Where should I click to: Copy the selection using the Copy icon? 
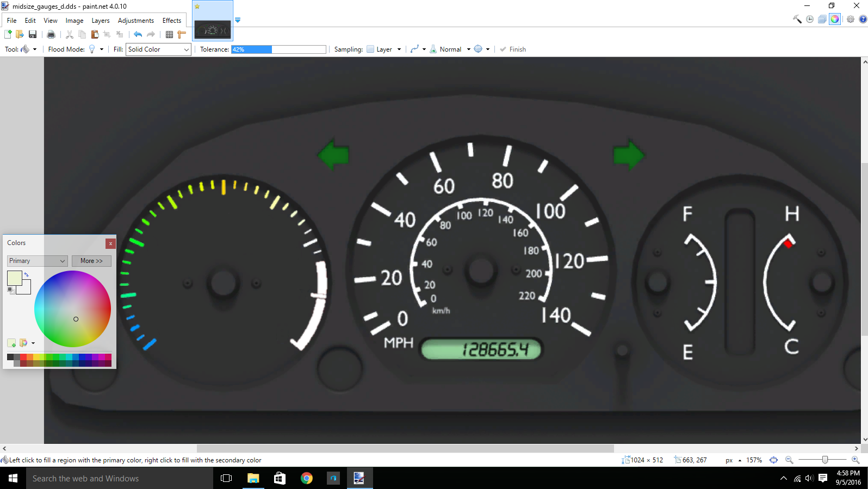pyautogui.click(x=82, y=34)
